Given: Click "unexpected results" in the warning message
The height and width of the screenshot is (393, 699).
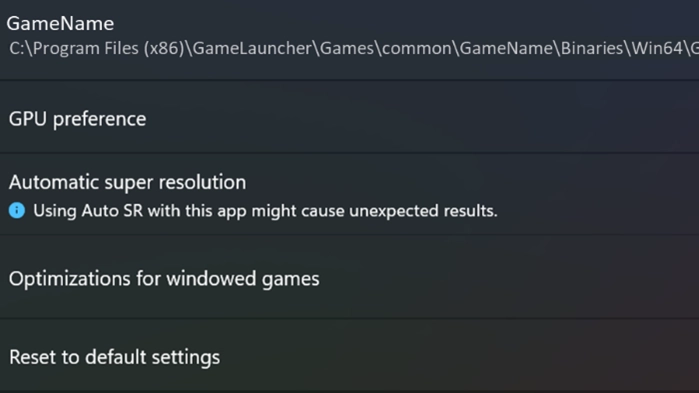Looking at the screenshot, I should [423, 211].
